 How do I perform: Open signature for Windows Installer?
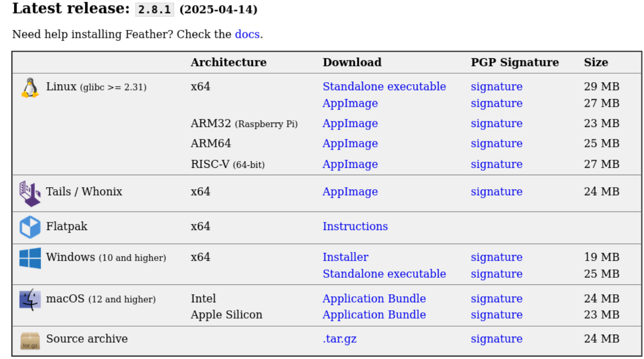coord(496,257)
